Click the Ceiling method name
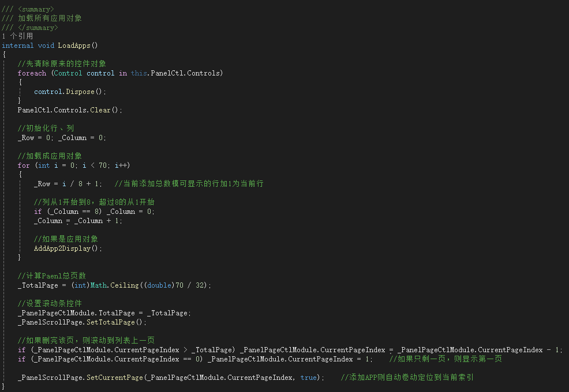This screenshot has height=392, width=569. point(125,285)
